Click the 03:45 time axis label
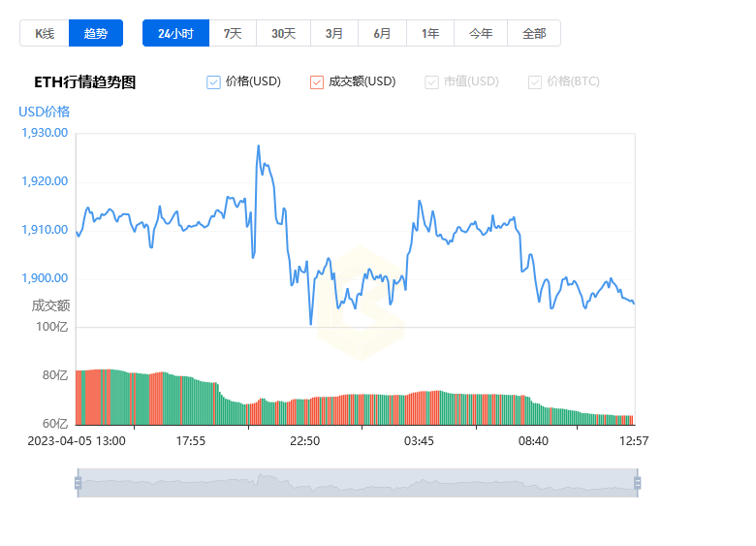The image size is (756, 546). (x=419, y=441)
